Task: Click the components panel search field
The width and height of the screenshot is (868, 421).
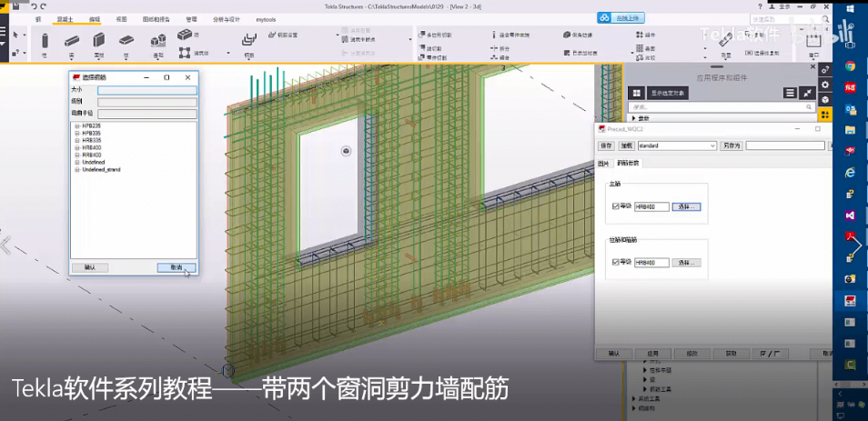Action: point(722,106)
